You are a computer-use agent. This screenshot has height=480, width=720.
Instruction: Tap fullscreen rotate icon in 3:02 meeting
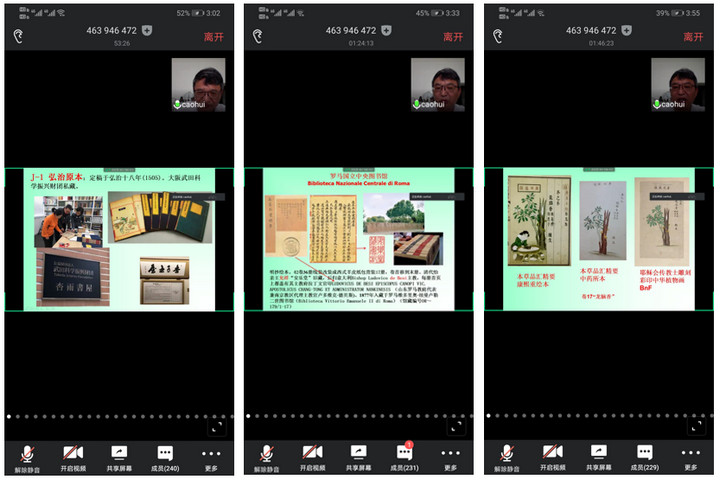coord(216,426)
